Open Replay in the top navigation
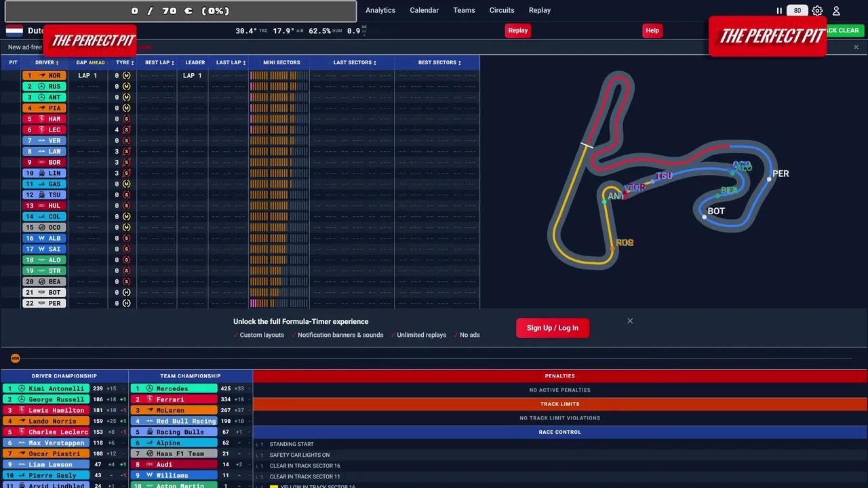 point(540,10)
